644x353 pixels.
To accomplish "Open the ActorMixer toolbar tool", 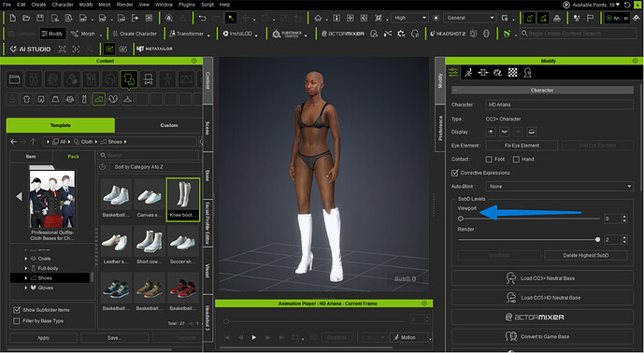I will point(342,34).
